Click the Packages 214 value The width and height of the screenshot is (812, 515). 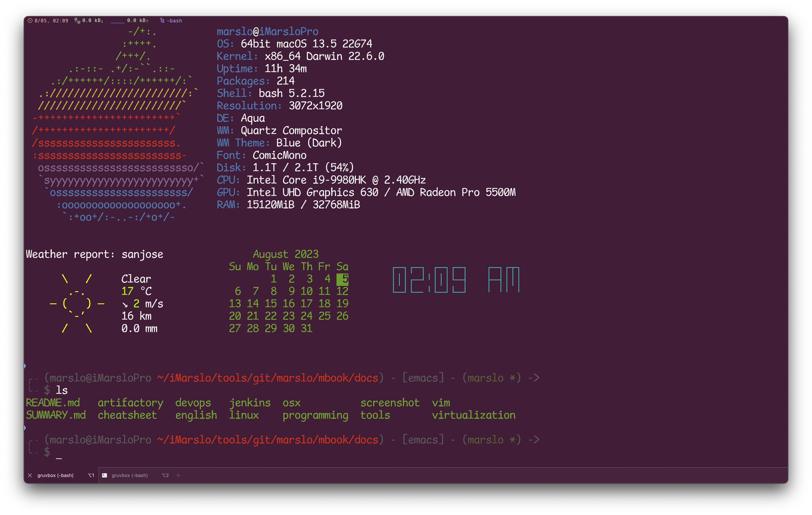[x=286, y=81]
